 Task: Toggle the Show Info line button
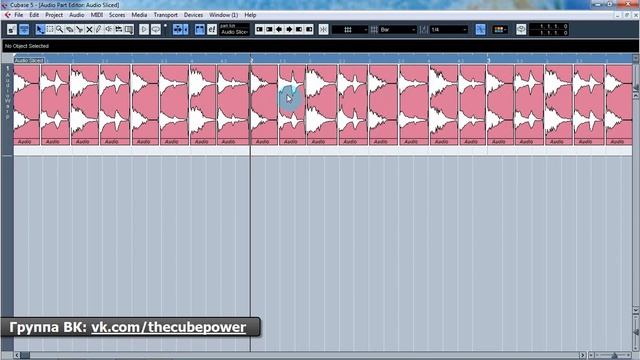24,29
